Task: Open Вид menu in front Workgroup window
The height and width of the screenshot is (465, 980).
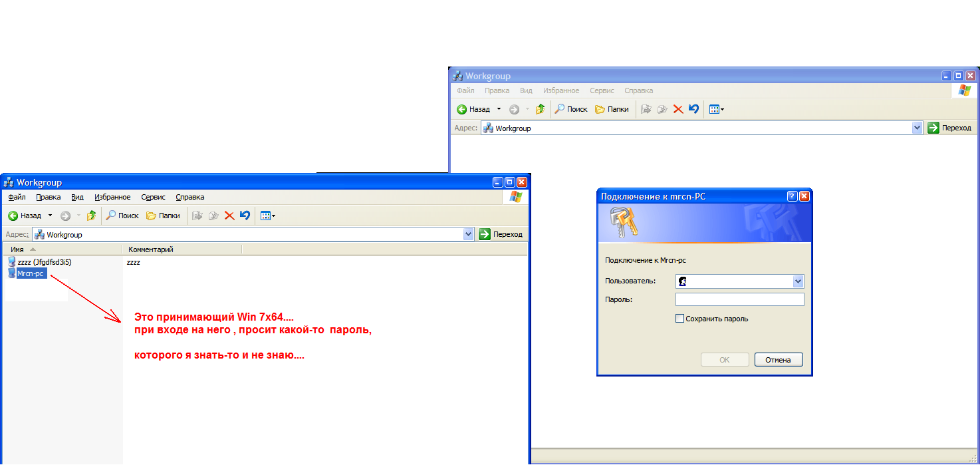Action: [x=77, y=197]
